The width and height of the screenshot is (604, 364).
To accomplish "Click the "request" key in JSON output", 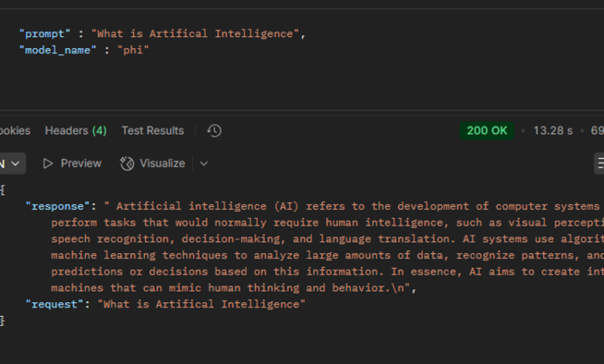I will click(x=54, y=304).
